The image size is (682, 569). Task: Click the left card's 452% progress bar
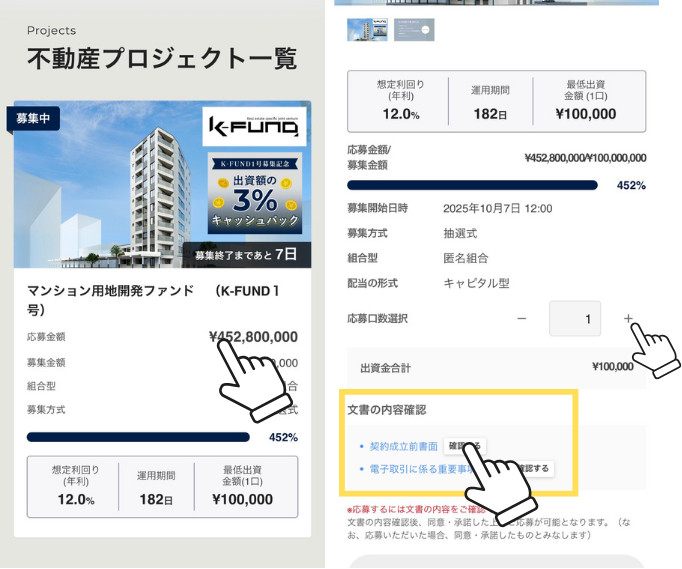point(138,437)
